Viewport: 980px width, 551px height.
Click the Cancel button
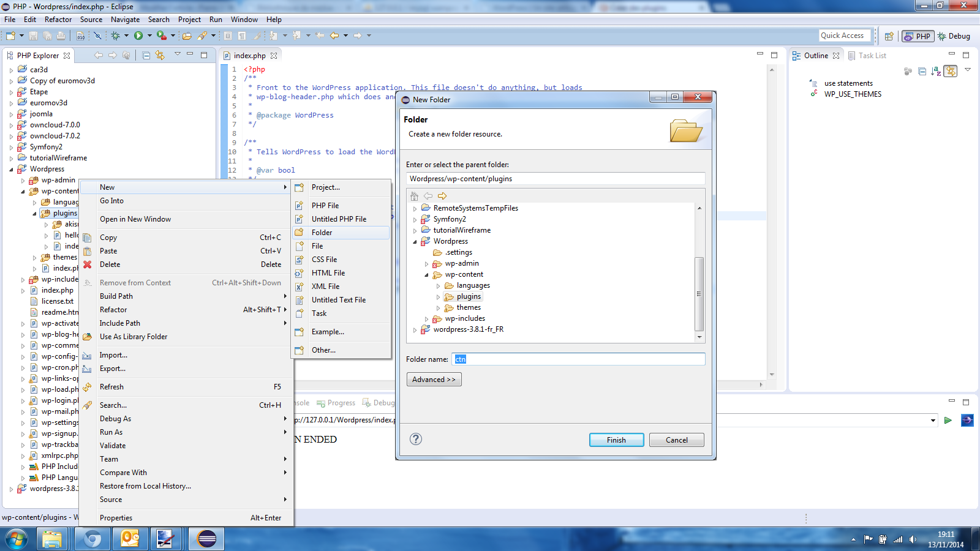[677, 440]
